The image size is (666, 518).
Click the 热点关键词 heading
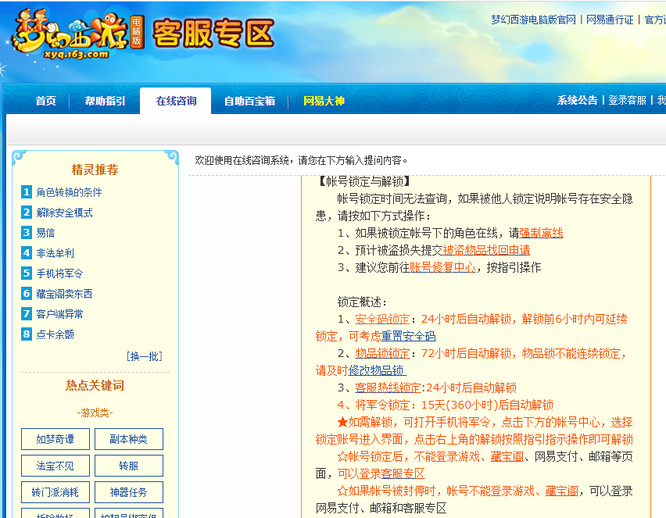point(95,386)
